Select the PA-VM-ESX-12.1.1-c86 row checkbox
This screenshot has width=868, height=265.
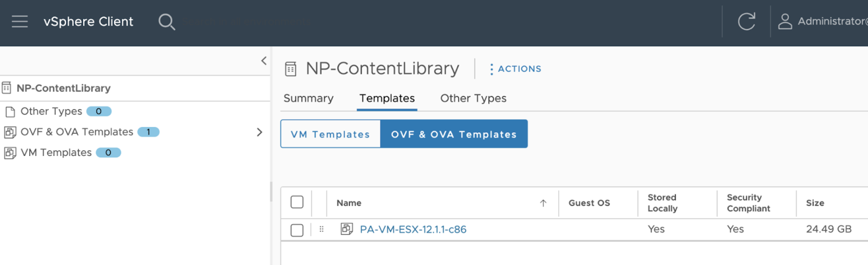coord(297,230)
